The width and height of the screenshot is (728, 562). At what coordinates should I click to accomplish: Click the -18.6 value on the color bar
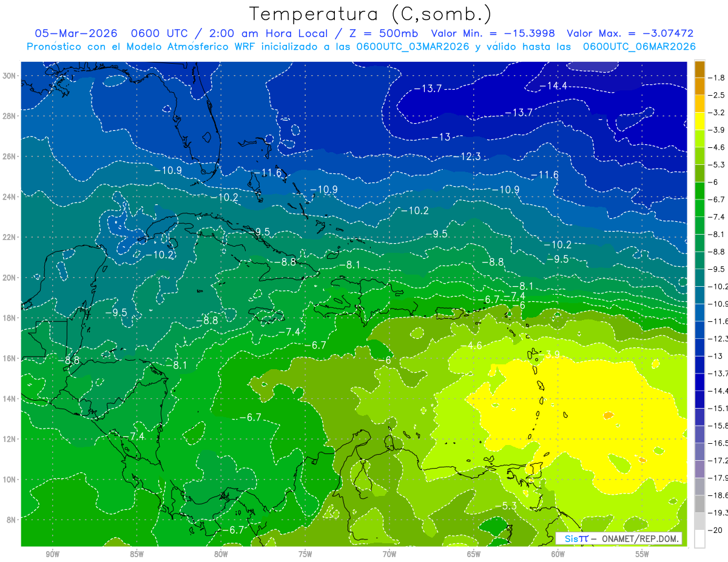716,495
